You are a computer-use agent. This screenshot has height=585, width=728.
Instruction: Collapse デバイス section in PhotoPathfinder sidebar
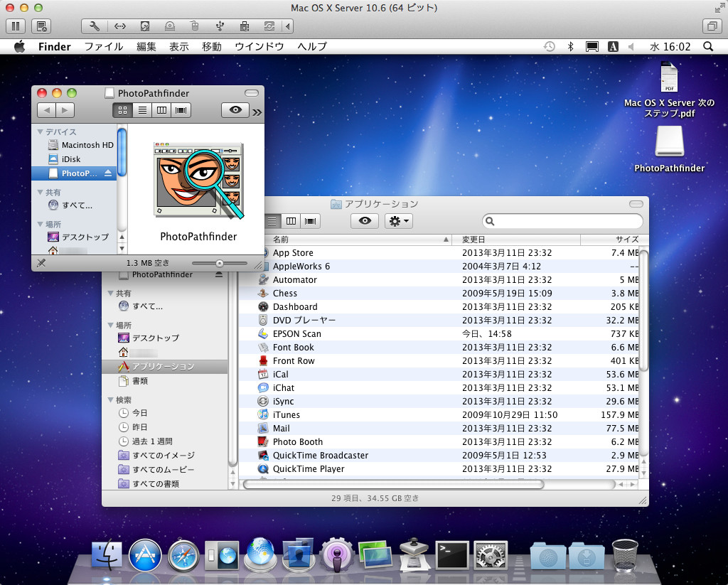tap(40, 132)
